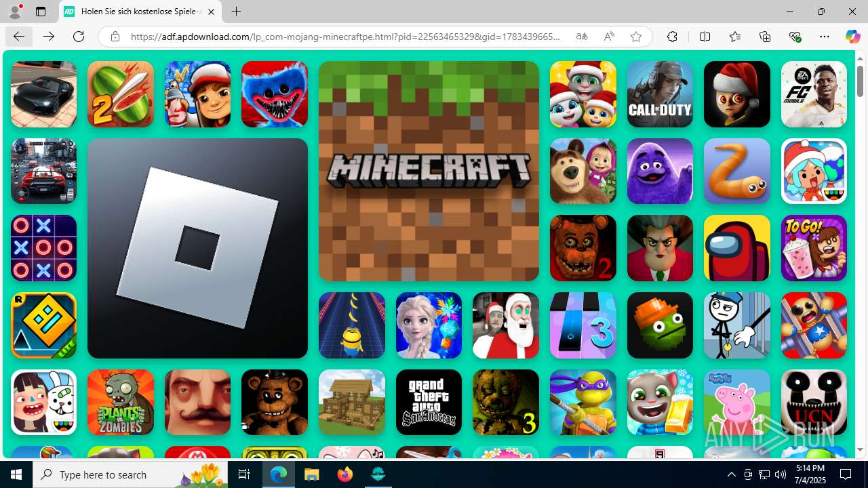This screenshot has width=868, height=488.
Task: Open the Peppa Pig icon
Action: click(x=737, y=402)
